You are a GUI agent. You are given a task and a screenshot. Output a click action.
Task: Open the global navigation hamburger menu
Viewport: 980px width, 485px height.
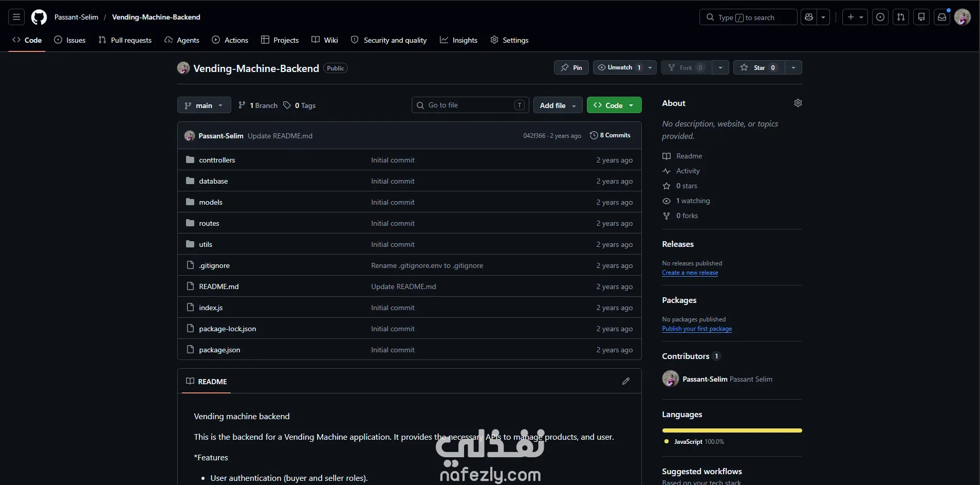click(16, 17)
